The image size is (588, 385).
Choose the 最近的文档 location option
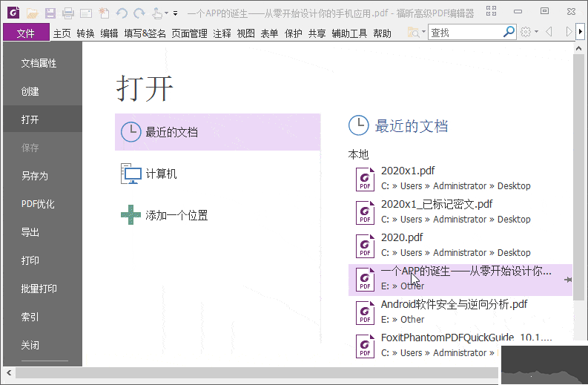[217, 132]
